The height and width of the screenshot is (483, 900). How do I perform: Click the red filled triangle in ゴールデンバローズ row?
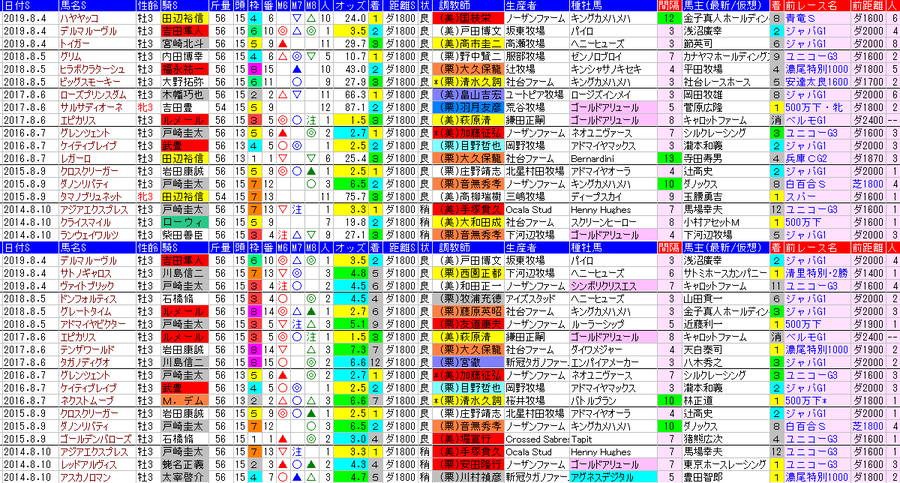pos(282,439)
